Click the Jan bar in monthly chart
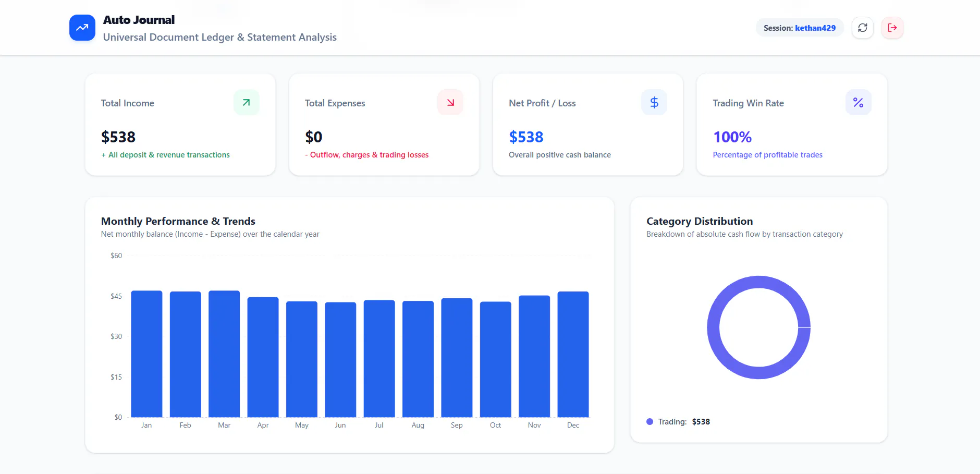980x474 pixels. pyautogui.click(x=146, y=354)
